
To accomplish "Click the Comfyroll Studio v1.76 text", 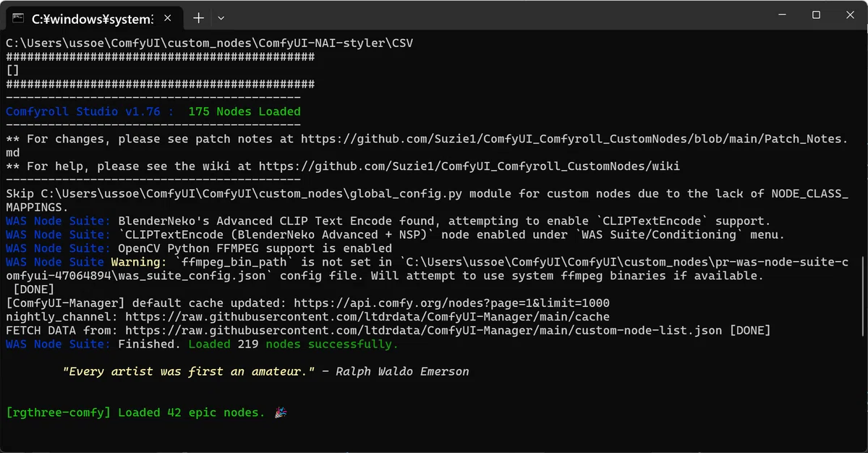I will [82, 111].
